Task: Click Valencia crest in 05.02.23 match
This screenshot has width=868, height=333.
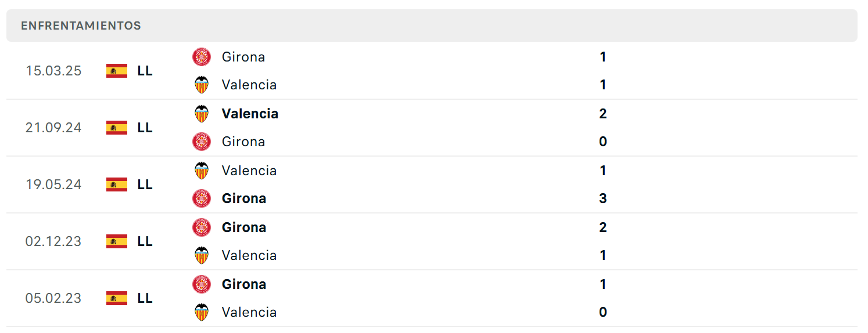Action: click(x=202, y=312)
